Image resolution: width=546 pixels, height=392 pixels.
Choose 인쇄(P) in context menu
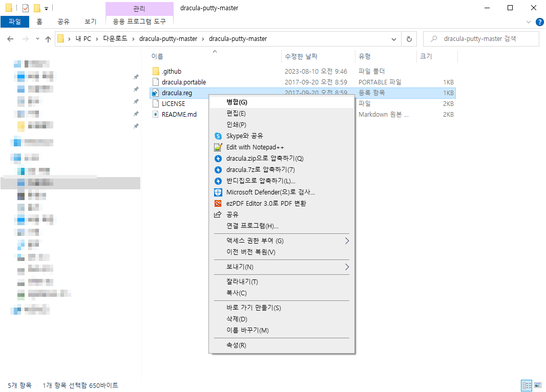[x=282, y=124]
